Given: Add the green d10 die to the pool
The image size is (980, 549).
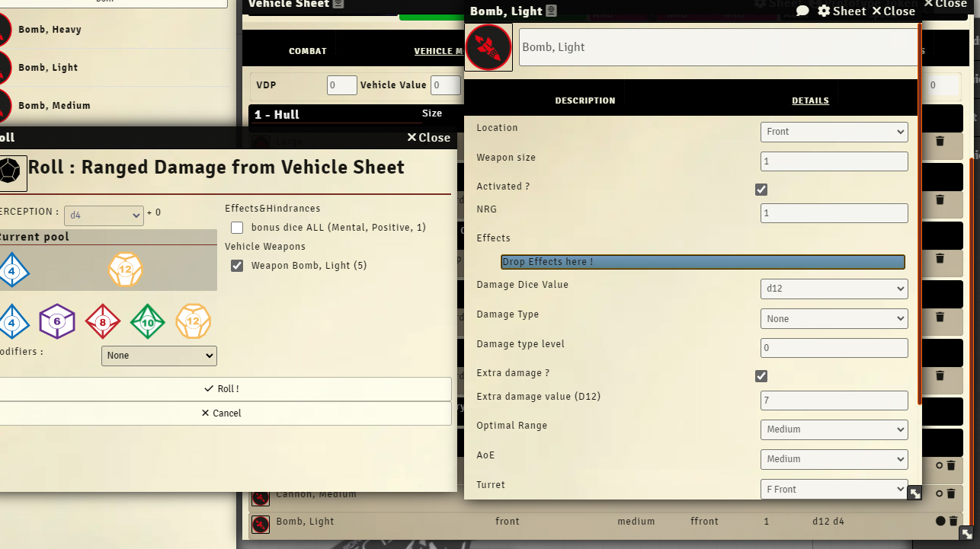Looking at the screenshot, I should (148, 321).
